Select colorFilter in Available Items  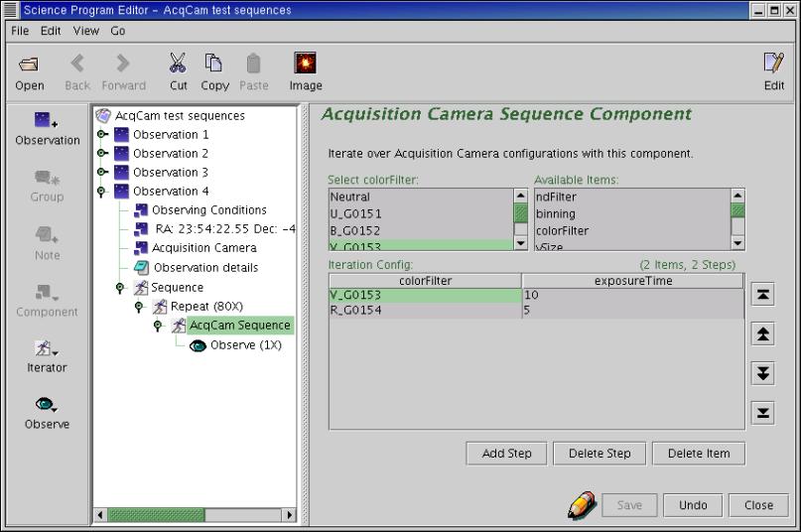632,230
